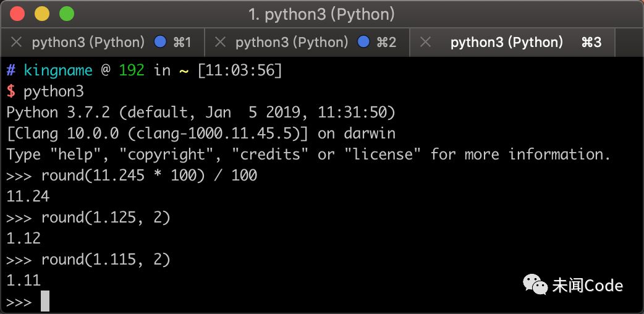Click the 未闻Code watermark text
644x314 pixels.
click(x=587, y=285)
